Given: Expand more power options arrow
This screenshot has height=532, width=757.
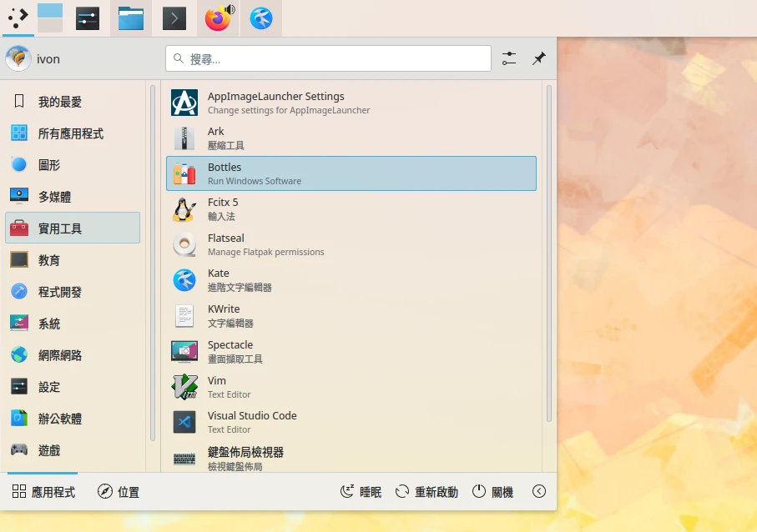Looking at the screenshot, I should pyautogui.click(x=539, y=492).
